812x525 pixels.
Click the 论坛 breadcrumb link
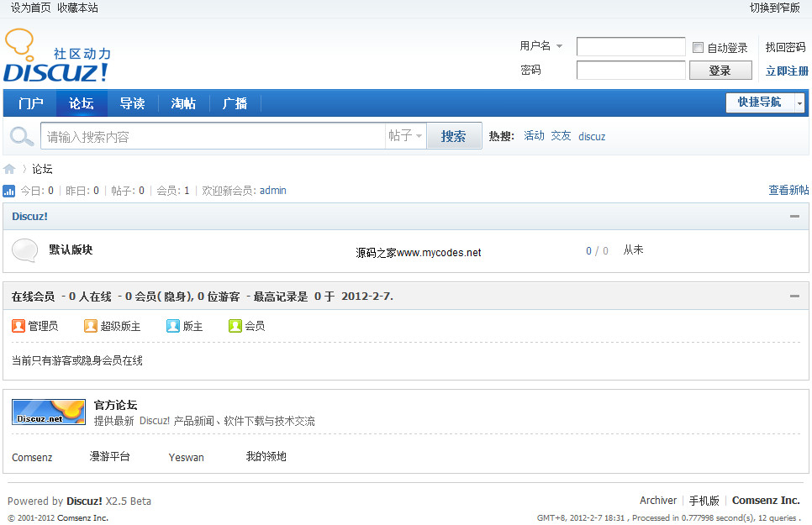(42, 169)
